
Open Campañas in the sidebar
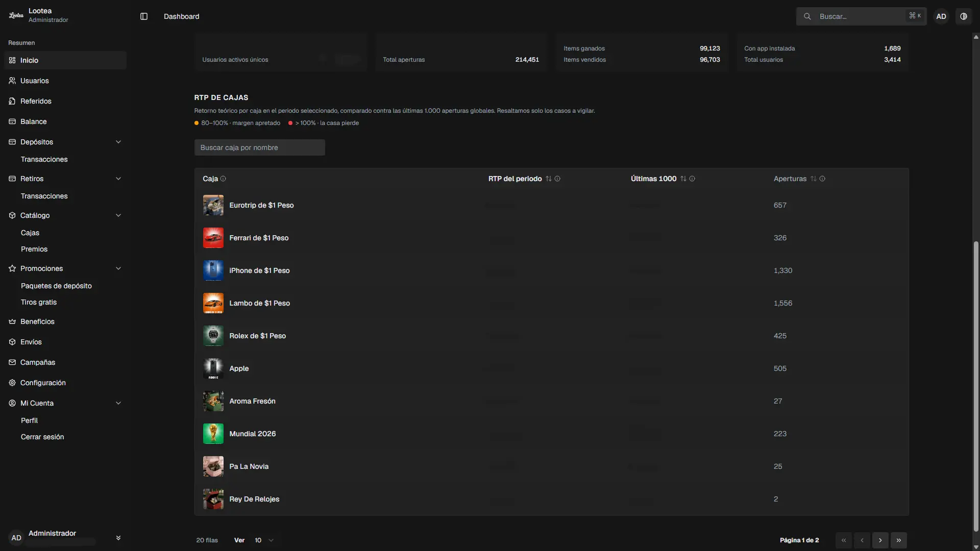(65, 362)
